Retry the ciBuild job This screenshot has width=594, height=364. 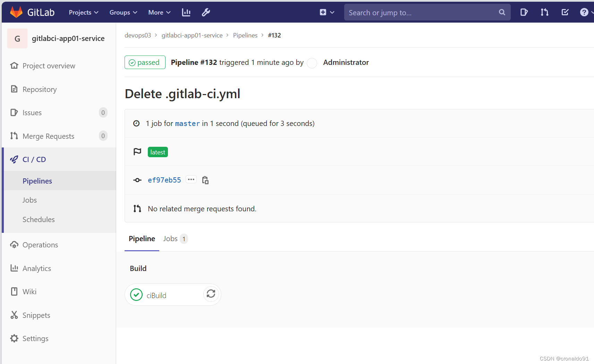pos(211,294)
